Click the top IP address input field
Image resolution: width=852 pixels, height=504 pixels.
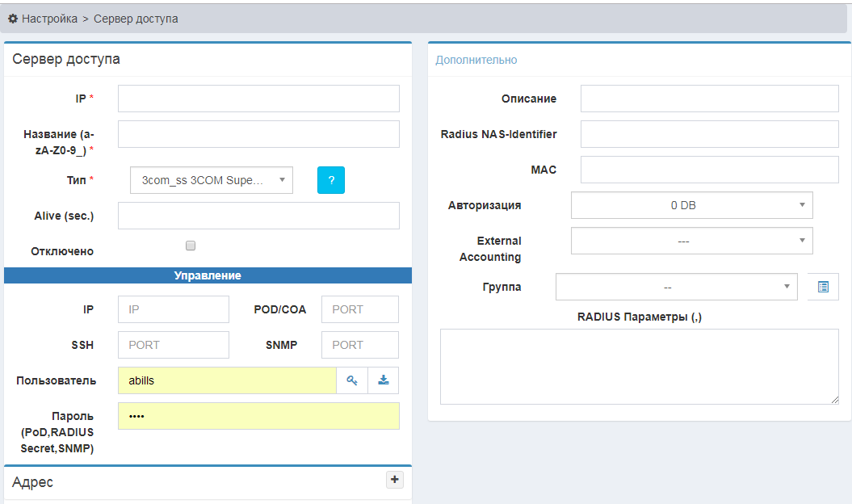click(x=258, y=99)
